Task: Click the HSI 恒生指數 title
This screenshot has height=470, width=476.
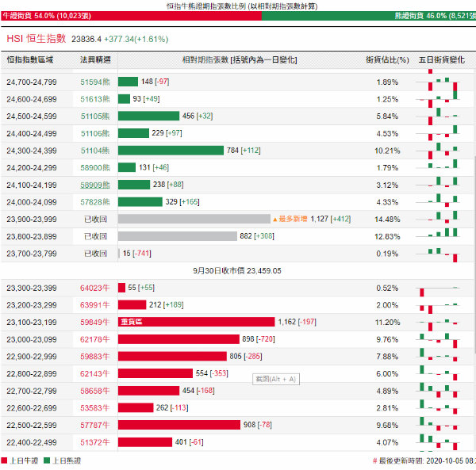Action: [x=36, y=39]
